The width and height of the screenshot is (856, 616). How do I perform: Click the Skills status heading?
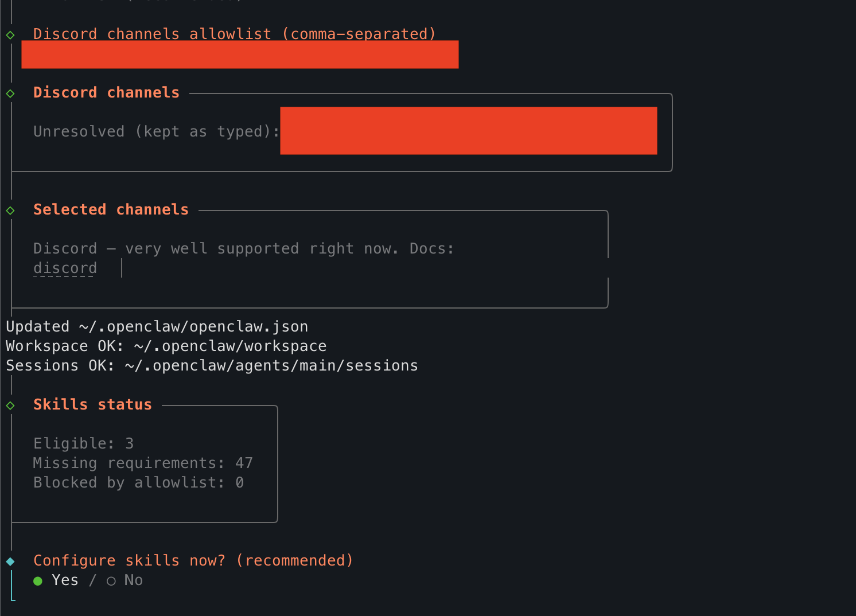click(x=92, y=404)
